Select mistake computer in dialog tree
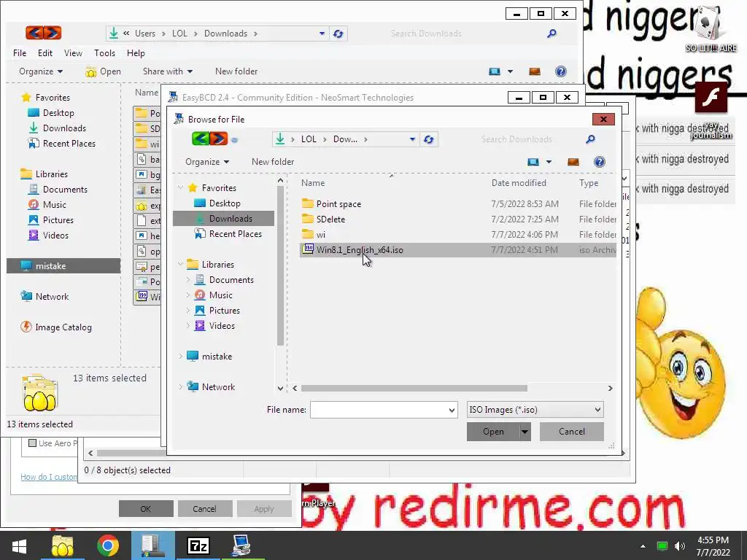Screen dimensions: 747x560 pos(217,356)
